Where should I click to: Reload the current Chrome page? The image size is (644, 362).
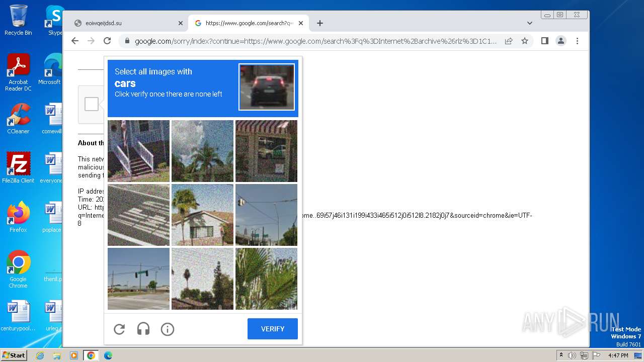[x=107, y=41]
